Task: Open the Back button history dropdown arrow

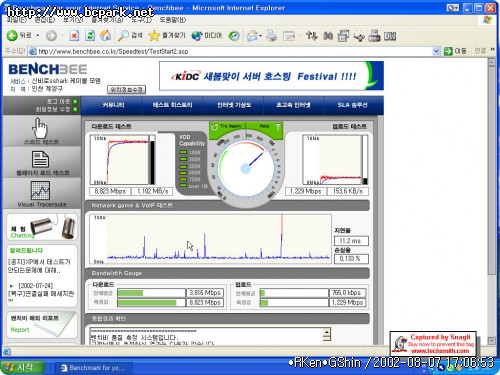Action: tap(38, 35)
